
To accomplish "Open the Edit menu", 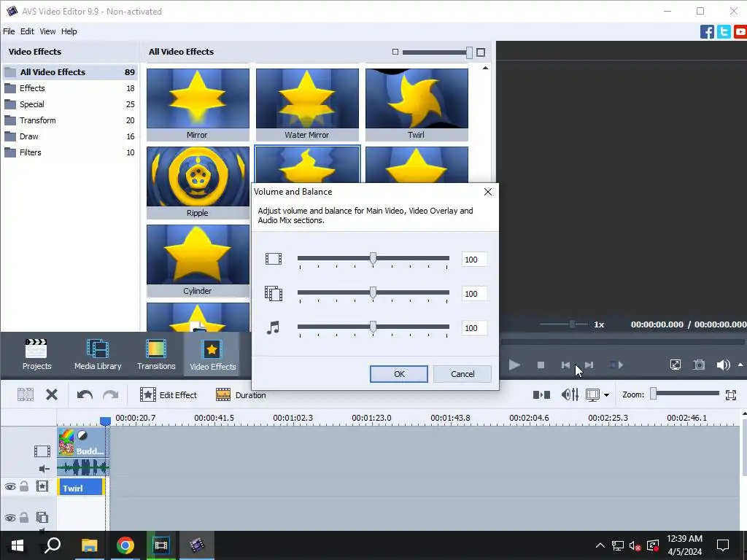I will coord(27,31).
